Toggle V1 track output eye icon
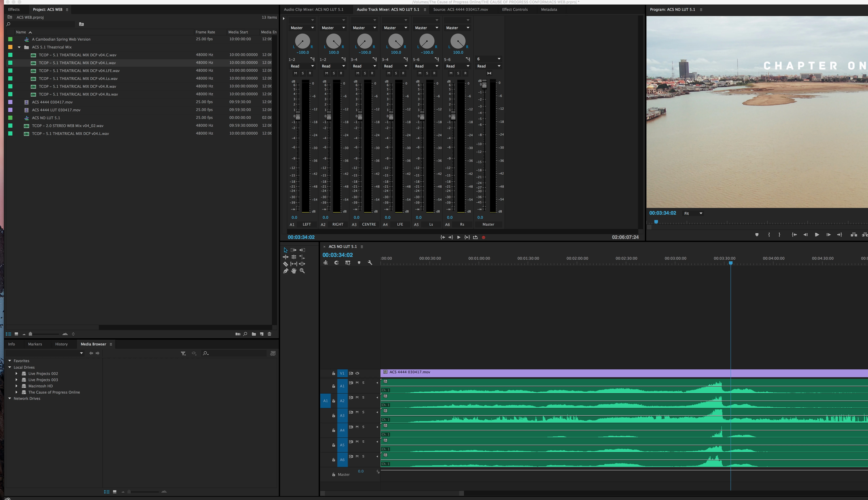868x500 pixels. tap(357, 373)
